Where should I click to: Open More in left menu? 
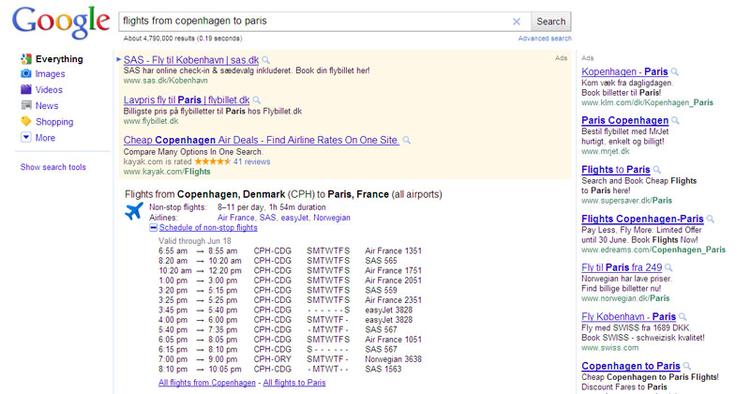(x=45, y=138)
